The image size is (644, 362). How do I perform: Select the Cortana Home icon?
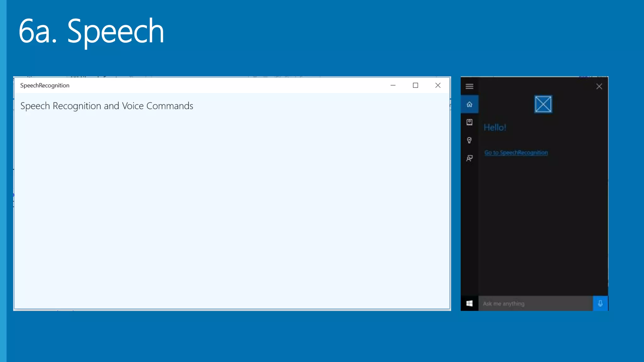[x=469, y=104]
